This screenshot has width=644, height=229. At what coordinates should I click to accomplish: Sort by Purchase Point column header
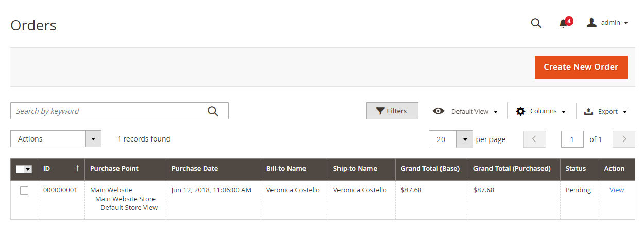click(x=125, y=168)
